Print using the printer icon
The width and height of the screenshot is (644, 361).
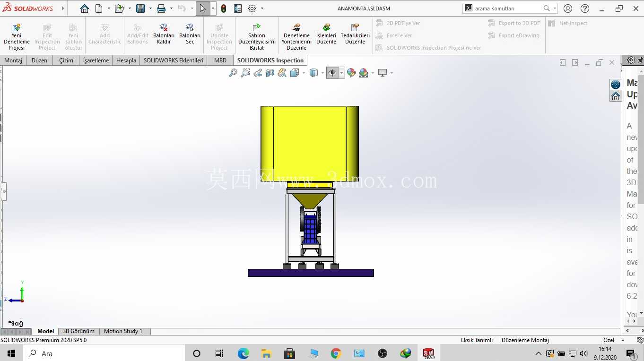pyautogui.click(x=161, y=9)
